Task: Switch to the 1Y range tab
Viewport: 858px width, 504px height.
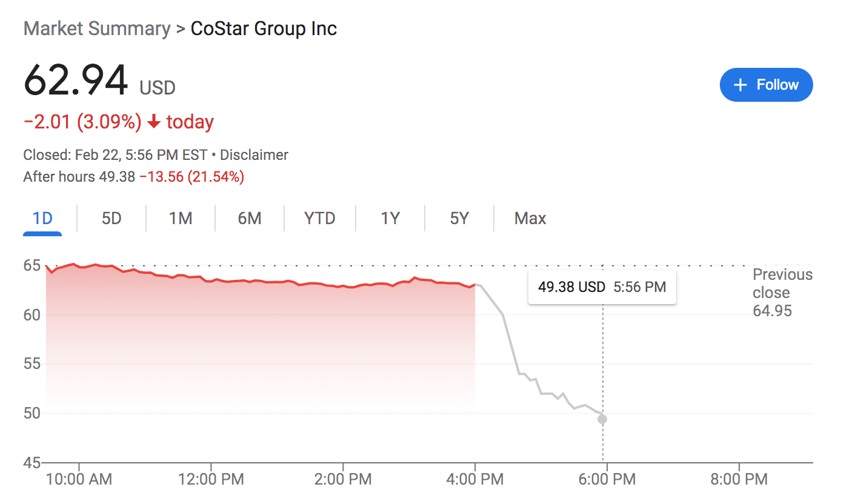Action: pyautogui.click(x=390, y=218)
